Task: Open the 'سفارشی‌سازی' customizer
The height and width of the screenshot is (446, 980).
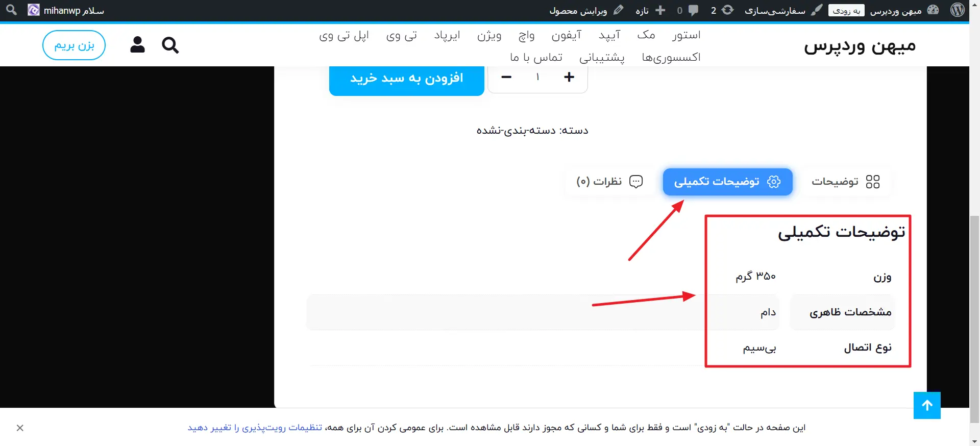Action: pyautogui.click(x=782, y=10)
